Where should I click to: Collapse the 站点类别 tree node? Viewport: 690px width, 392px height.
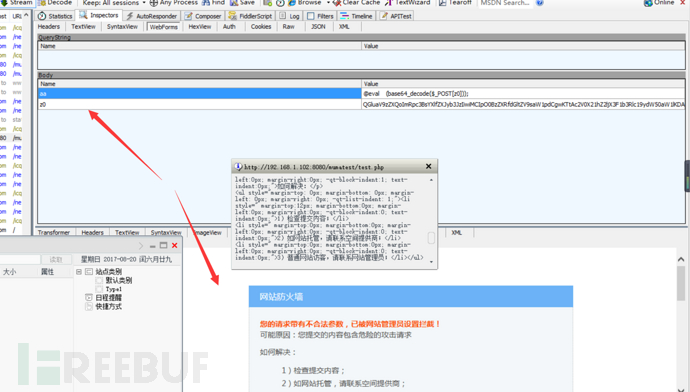pos(79,271)
